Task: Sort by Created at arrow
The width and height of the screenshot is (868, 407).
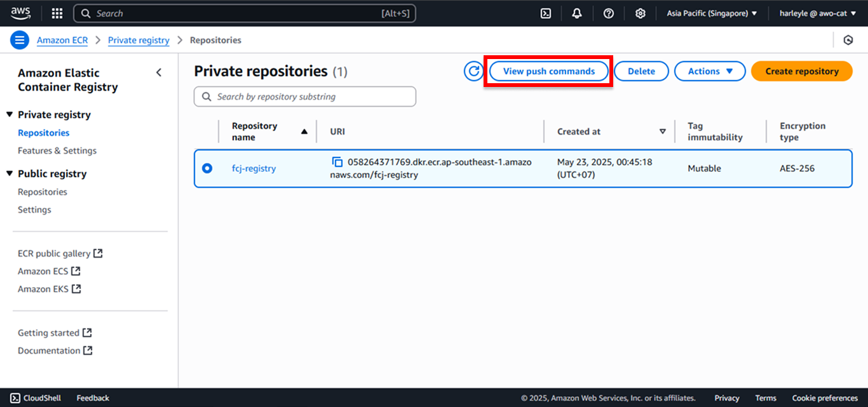Action: click(x=663, y=131)
